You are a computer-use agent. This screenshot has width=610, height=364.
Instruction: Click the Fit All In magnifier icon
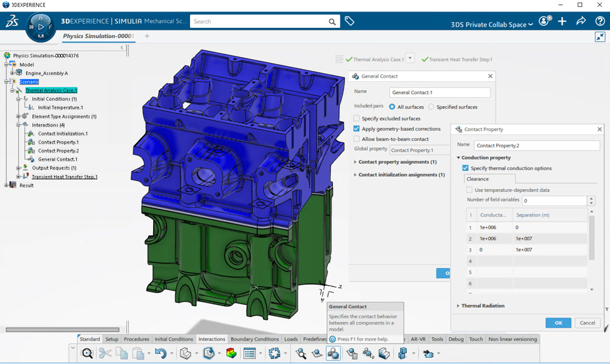point(87,353)
